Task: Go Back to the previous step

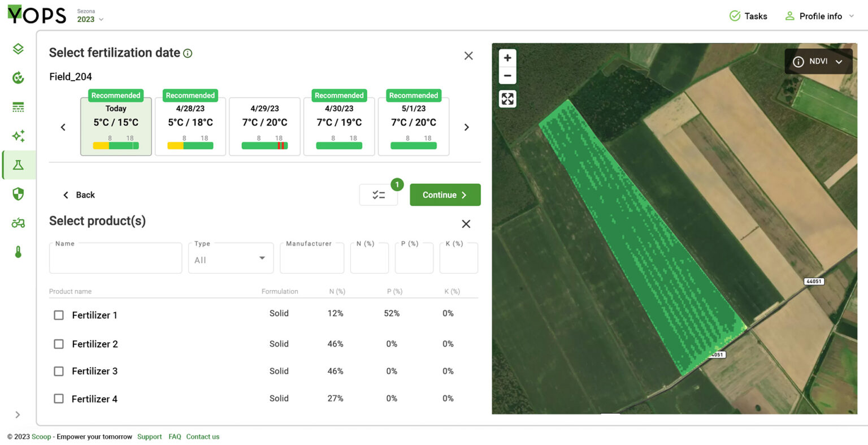Action: point(79,195)
